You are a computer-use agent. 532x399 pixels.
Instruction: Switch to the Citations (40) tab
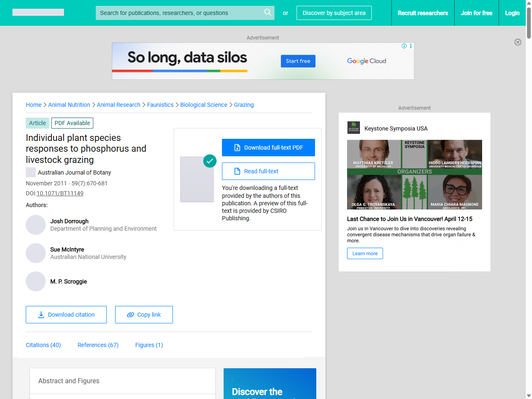pyautogui.click(x=43, y=345)
